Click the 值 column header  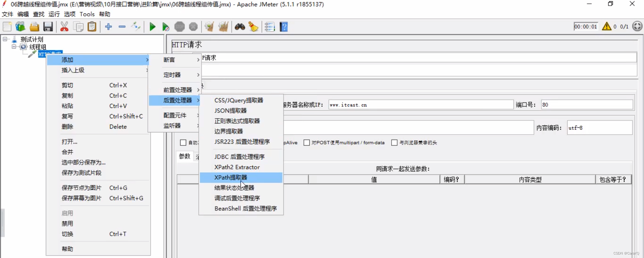374,180
